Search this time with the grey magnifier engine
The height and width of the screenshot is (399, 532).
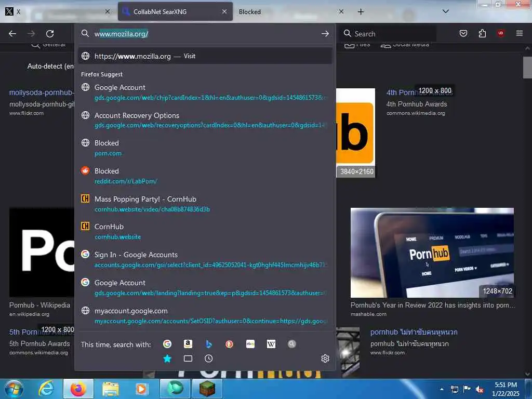coord(292,344)
